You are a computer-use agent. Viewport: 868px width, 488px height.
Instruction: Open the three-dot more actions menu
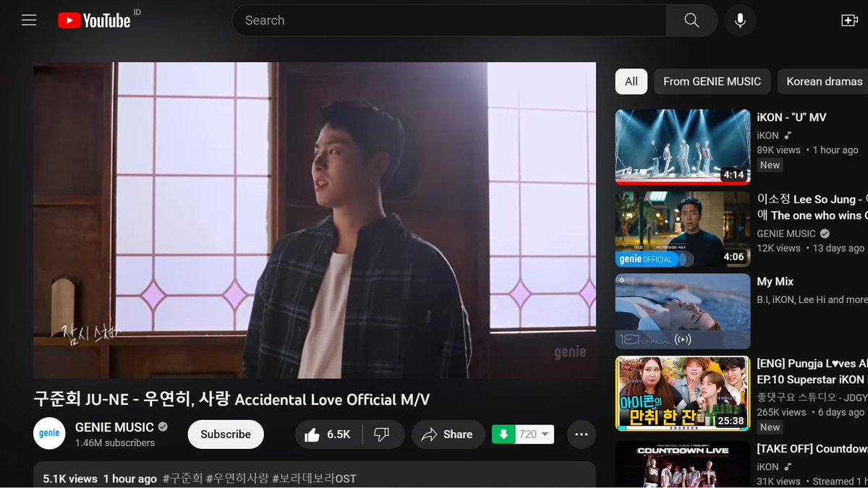point(581,435)
